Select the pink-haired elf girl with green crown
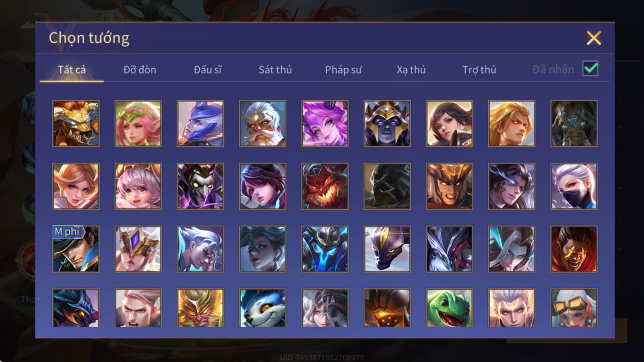This screenshot has height=362, width=644. click(138, 124)
